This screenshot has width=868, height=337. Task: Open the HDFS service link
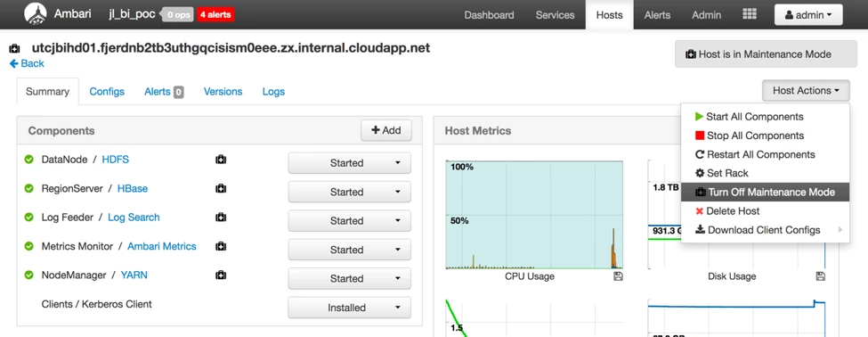pos(116,160)
